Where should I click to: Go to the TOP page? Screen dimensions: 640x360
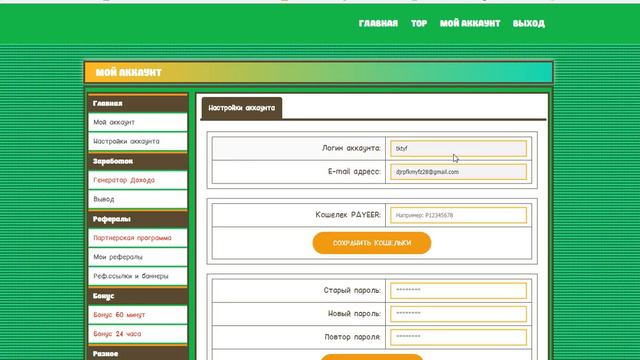point(419,23)
